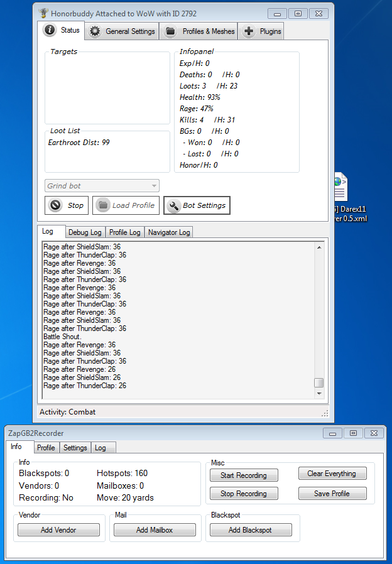The width and height of the screenshot is (392, 564).
Task: Click Add Blackspot
Action: click(x=251, y=530)
